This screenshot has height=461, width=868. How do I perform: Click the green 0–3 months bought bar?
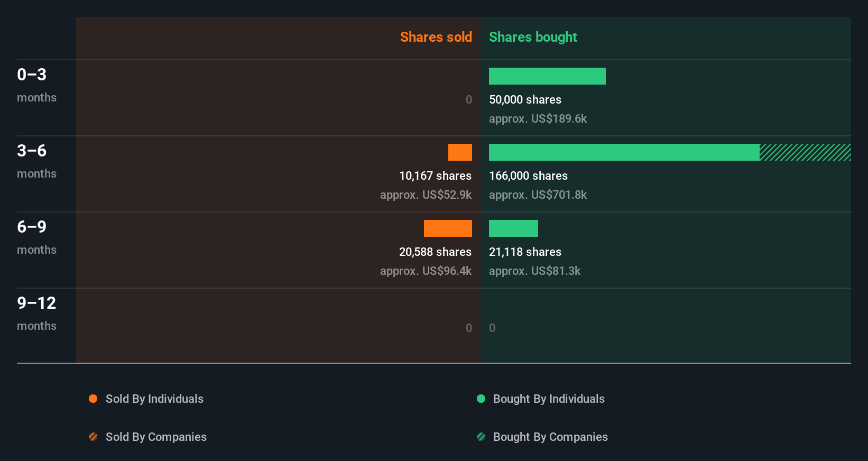tap(547, 76)
